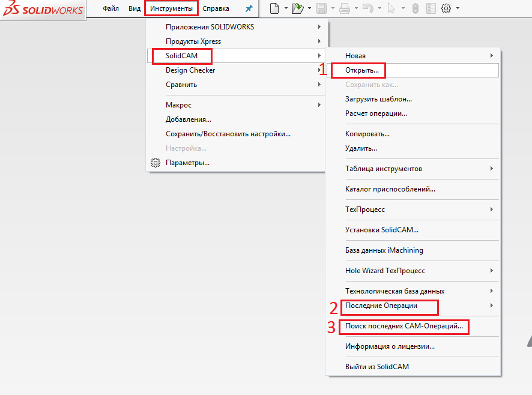
Task: Open Options gear icon in toolbar
Action: pyautogui.click(x=446, y=8)
